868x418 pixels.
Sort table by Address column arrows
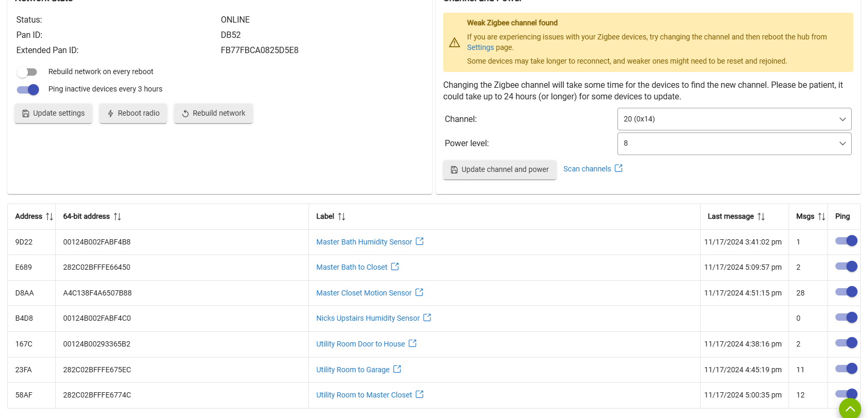49,217
